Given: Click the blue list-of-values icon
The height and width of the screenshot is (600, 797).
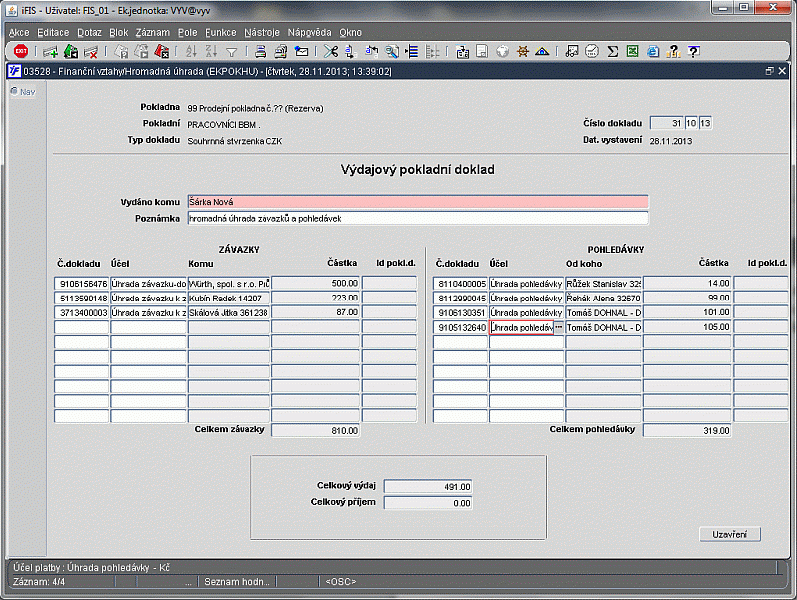Looking at the screenshot, I should (412, 51).
